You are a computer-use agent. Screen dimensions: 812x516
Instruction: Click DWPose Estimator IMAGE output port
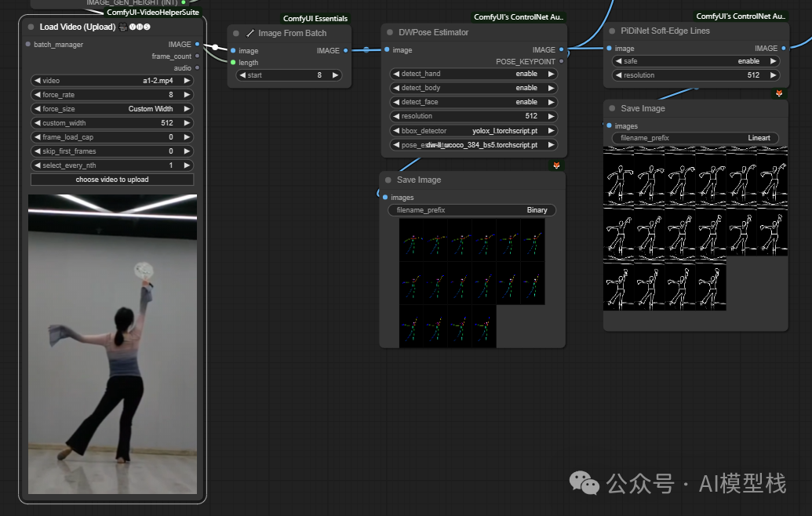561,49
